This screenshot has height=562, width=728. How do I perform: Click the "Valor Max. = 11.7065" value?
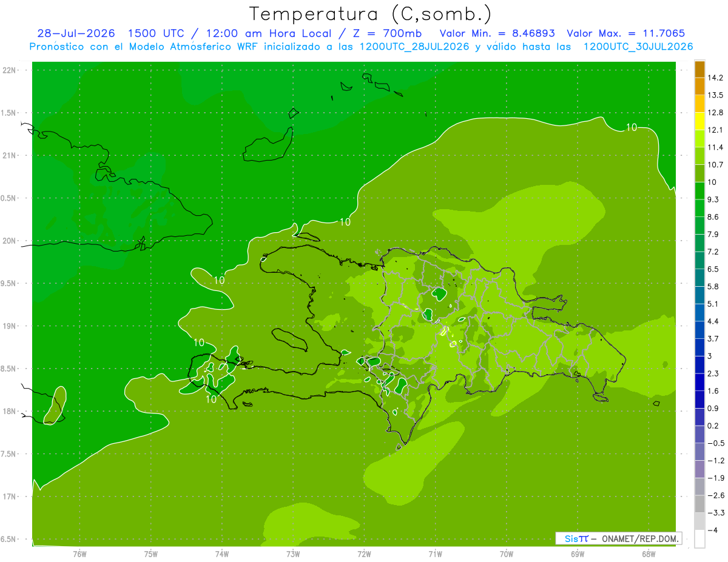pos(626,33)
